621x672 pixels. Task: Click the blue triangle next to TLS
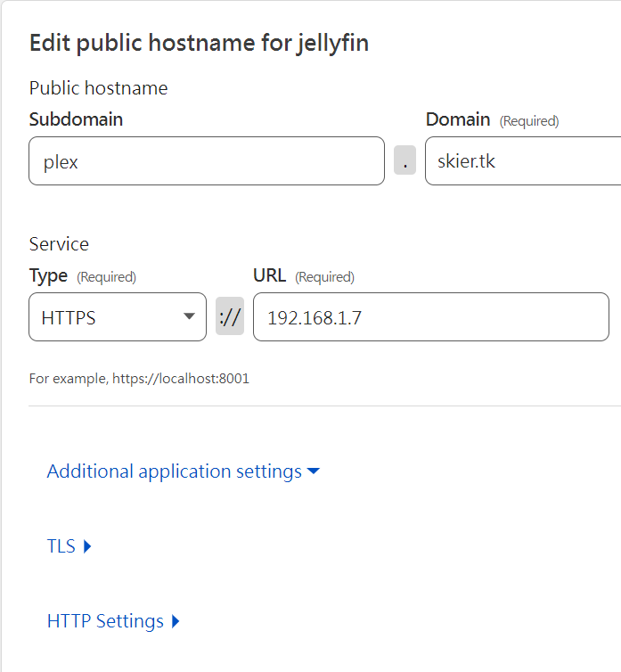coord(87,546)
